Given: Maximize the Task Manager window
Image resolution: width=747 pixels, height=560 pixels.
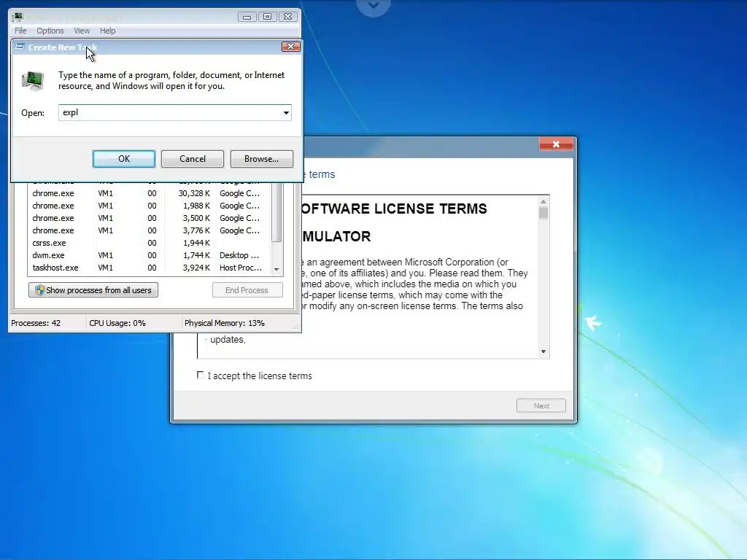Looking at the screenshot, I should click(267, 17).
